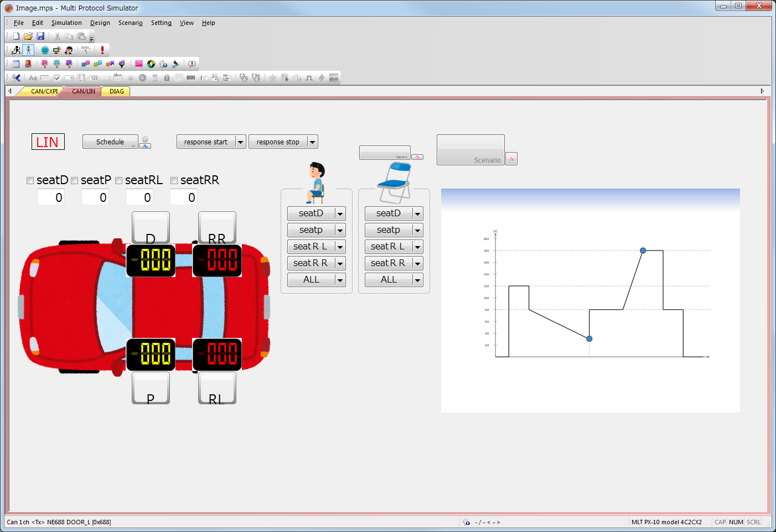Screen dimensions: 776x532
Task: Click the green monitor icon
Action: pos(56,50)
